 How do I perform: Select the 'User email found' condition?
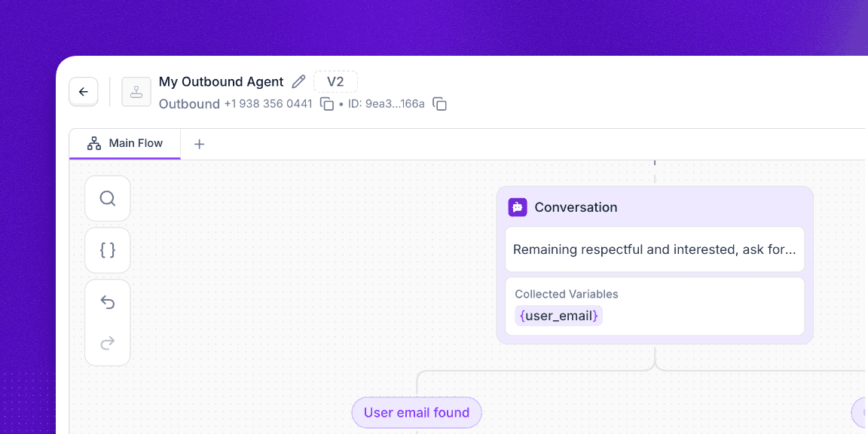[x=416, y=412]
